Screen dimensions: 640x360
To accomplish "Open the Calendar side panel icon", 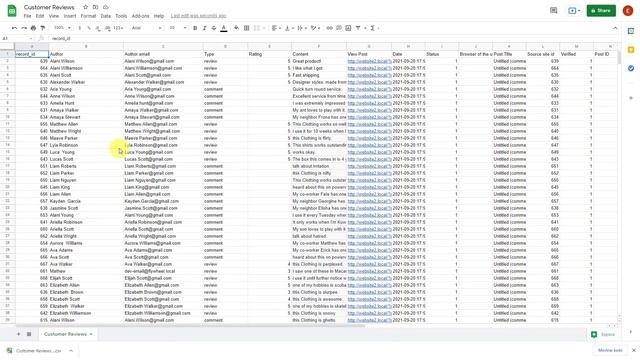I will tap(631, 31).
